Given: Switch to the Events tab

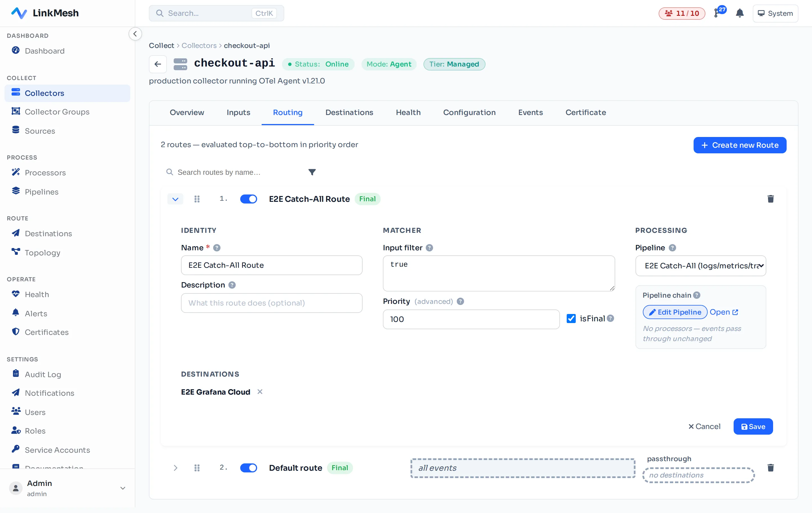Looking at the screenshot, I should tap(530, 112).
